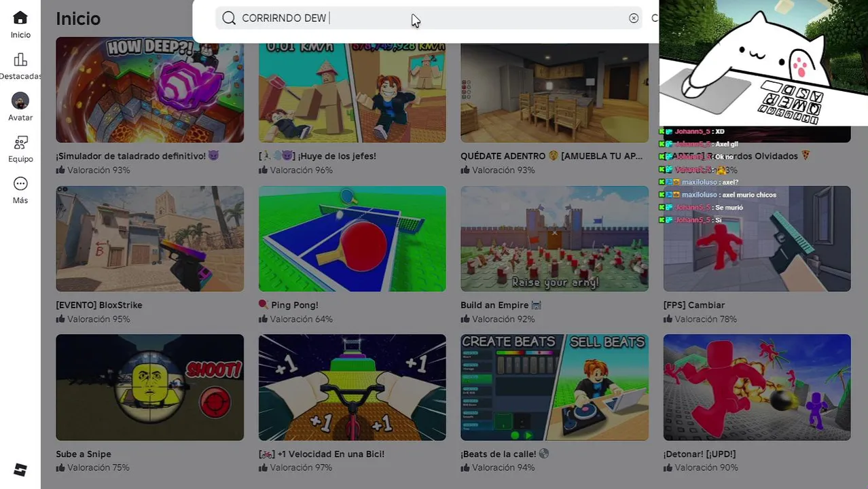This screenshot has height=489, width=868.
Task: Open Ping Pong! game thumbnail
Action: coord(352,238)
